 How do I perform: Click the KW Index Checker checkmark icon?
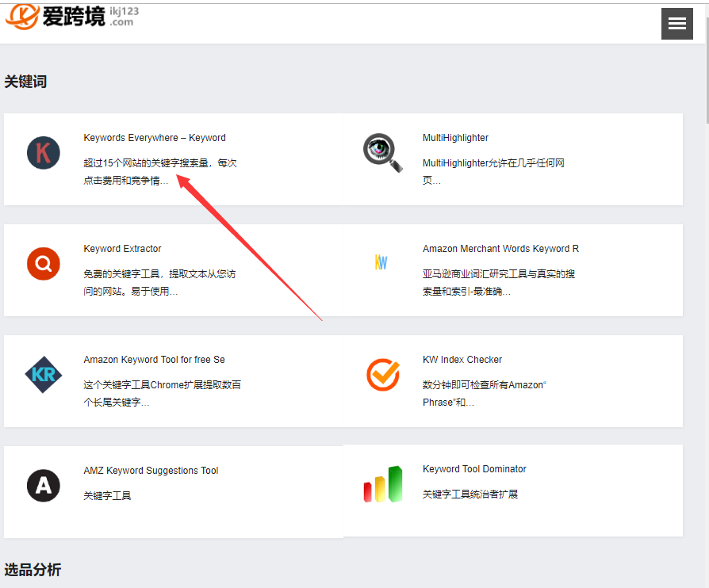[383, 375]
